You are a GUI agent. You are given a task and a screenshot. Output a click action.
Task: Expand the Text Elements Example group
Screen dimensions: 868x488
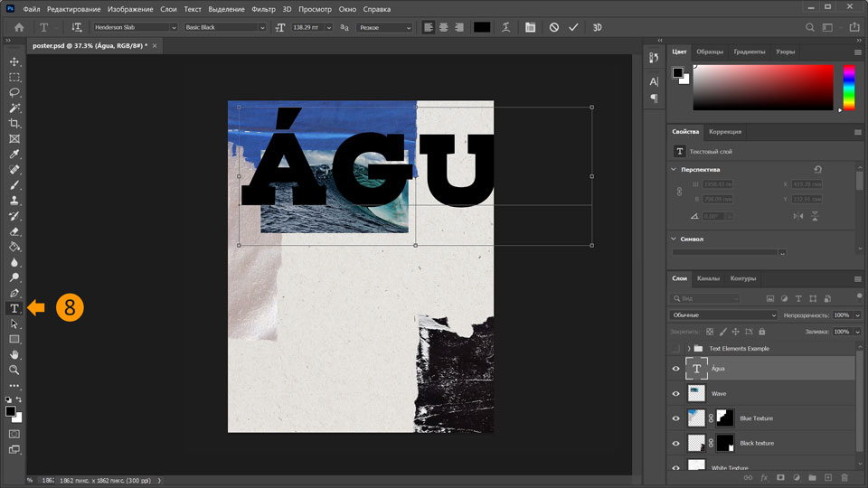[x=689, y=348]
